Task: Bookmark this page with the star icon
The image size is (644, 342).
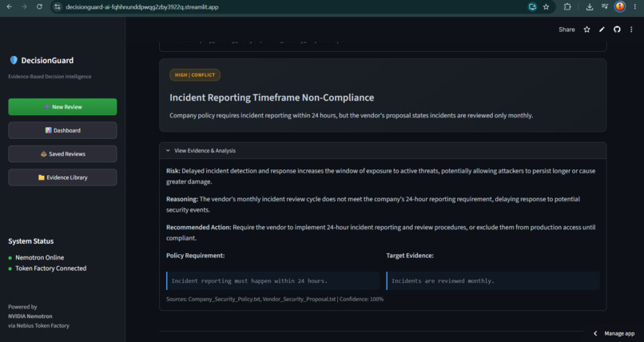Action: pos(546,6)
